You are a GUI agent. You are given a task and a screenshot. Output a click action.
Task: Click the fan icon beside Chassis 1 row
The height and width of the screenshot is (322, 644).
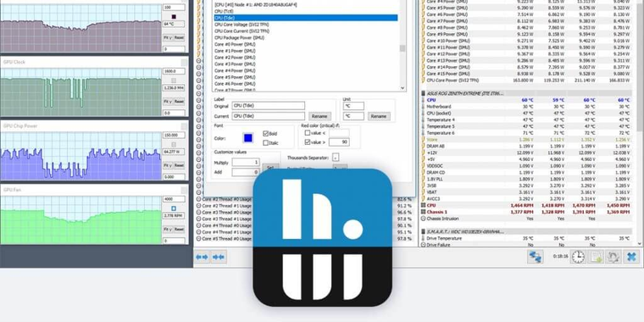pyautogui.click(x=424, y=212)
